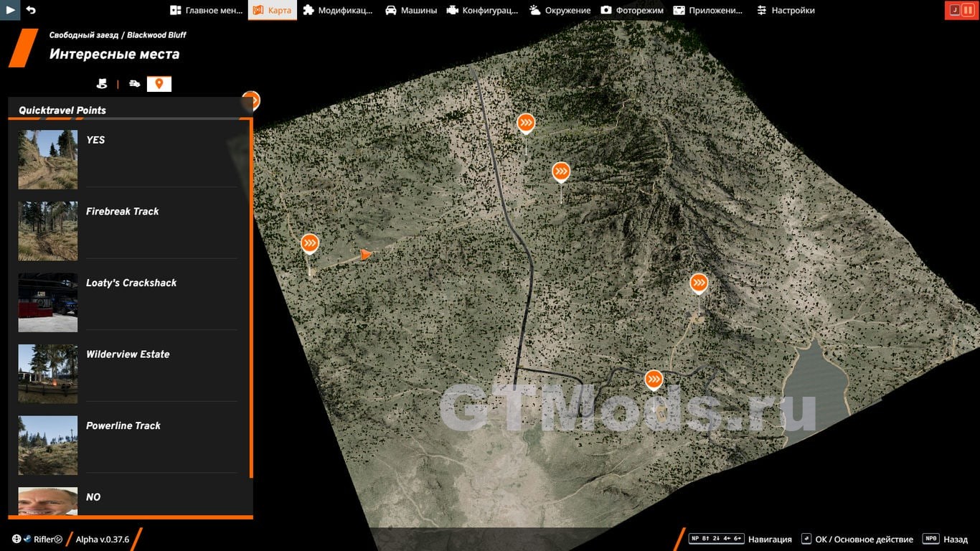Click the Wilderview Estate thumbnail image
The height and width of the screenshot is (551, 980).
coord(48,374)
